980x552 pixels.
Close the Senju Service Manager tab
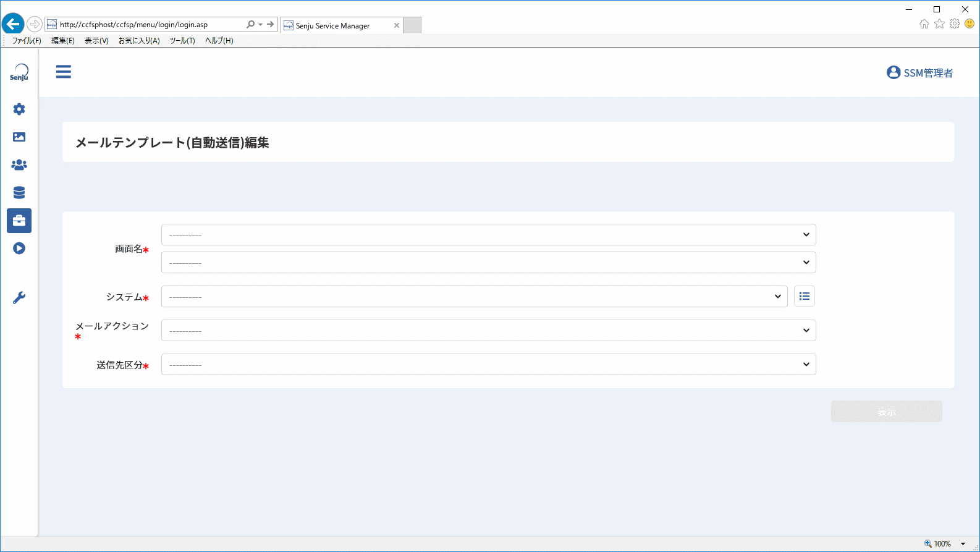(x=397, y=25)
